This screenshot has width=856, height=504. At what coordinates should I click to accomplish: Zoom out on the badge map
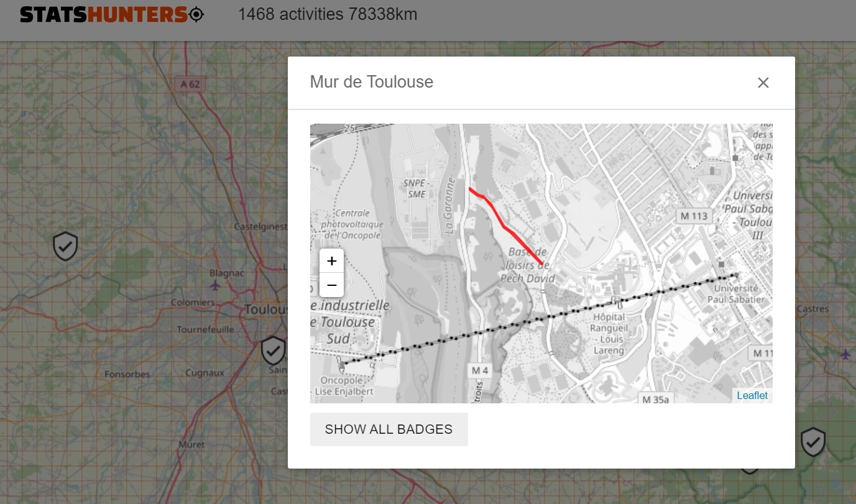pyautogui.click(x=331, y=285)
